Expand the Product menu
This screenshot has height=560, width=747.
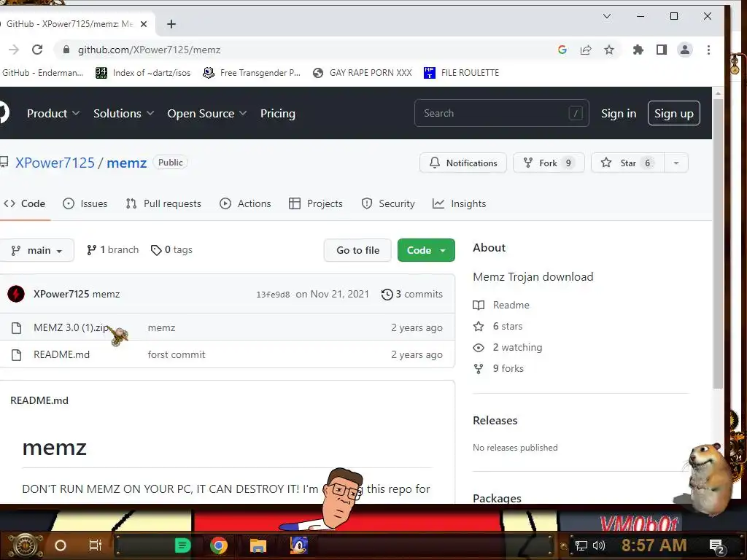click(53, 113)
